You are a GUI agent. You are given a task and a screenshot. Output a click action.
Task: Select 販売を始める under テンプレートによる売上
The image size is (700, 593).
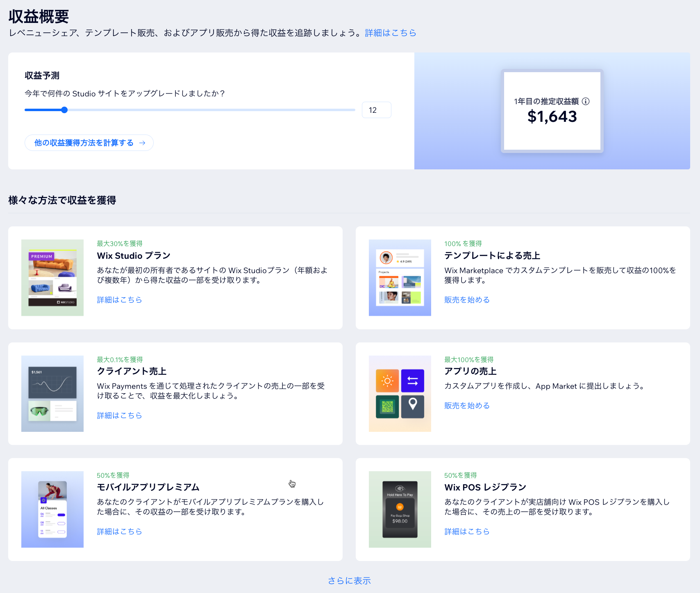[467, 300]
